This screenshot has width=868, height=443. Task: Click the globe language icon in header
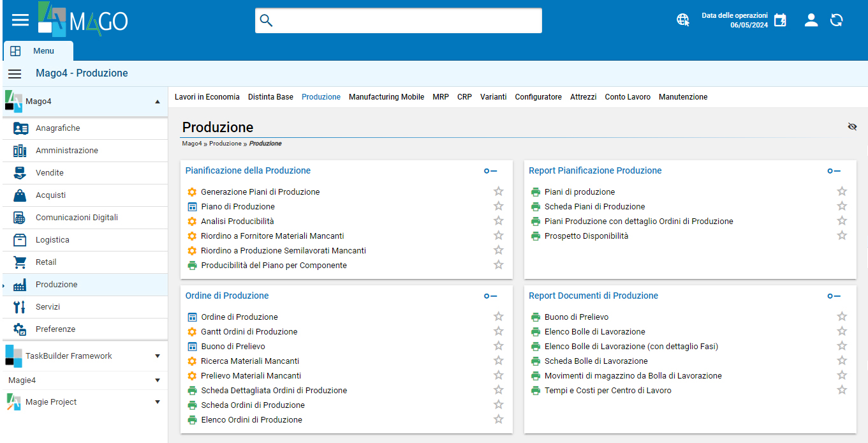point(683,20)
